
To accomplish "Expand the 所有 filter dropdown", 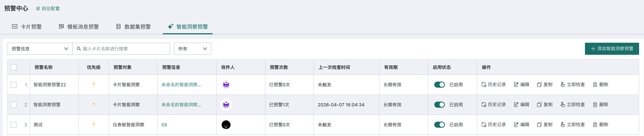I will coord(192,49).
